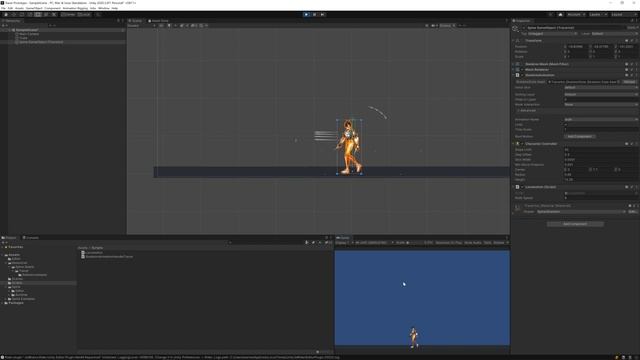Toggle 2D mode in Scene view
The image size is (640, 360).
(162, 25)
